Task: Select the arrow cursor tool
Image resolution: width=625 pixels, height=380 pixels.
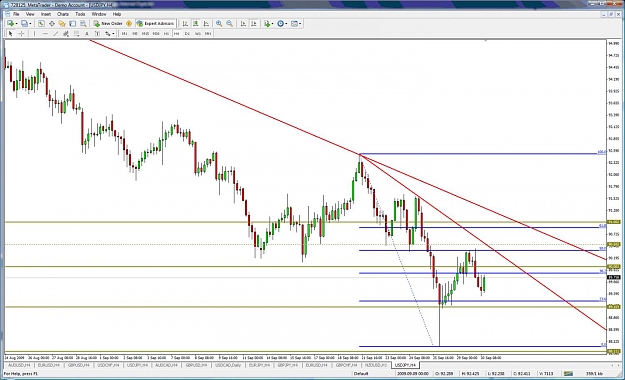Action: 11,33
